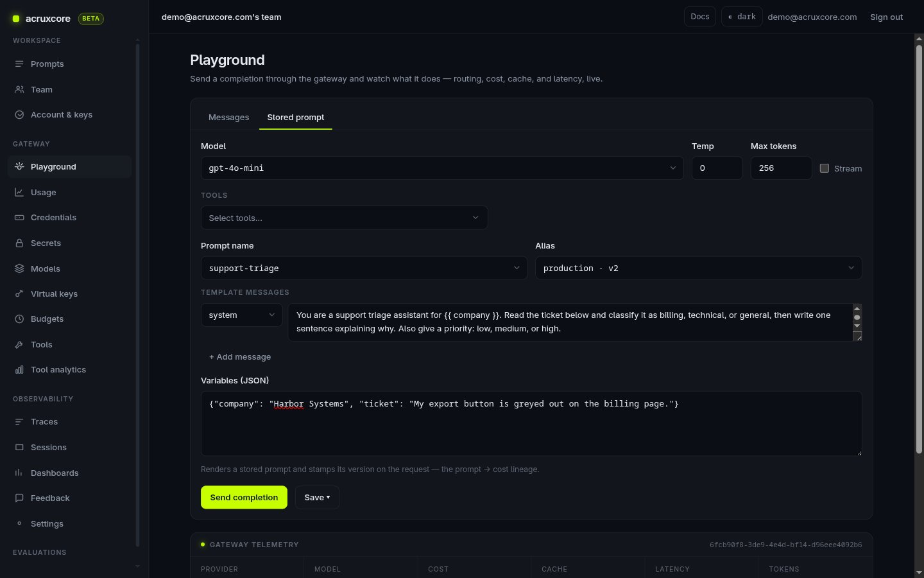Screen dimensions: 924x578
Task: Click the Virtual keys key icon
Action: [19, 293]
